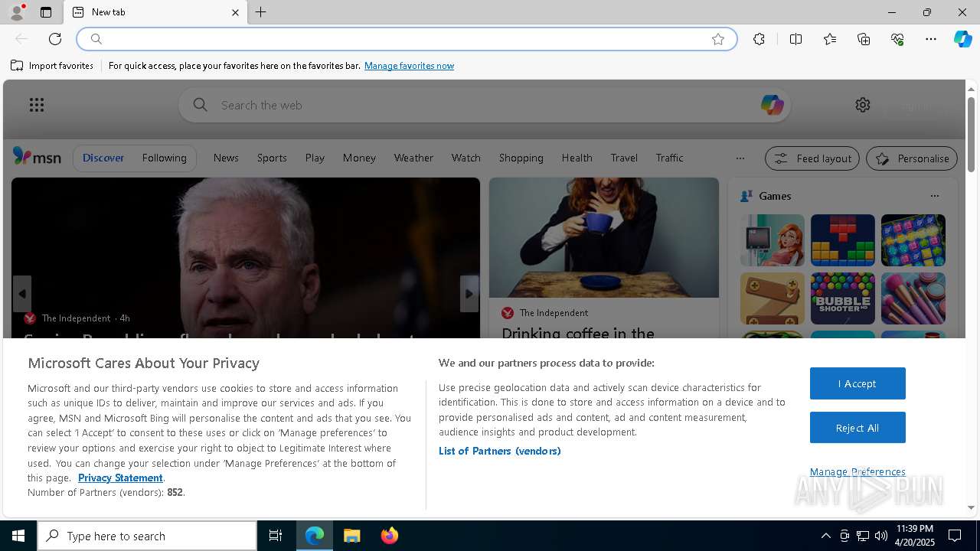
Task: Open List of Partners (vendors) link
Action: point(500,451)
